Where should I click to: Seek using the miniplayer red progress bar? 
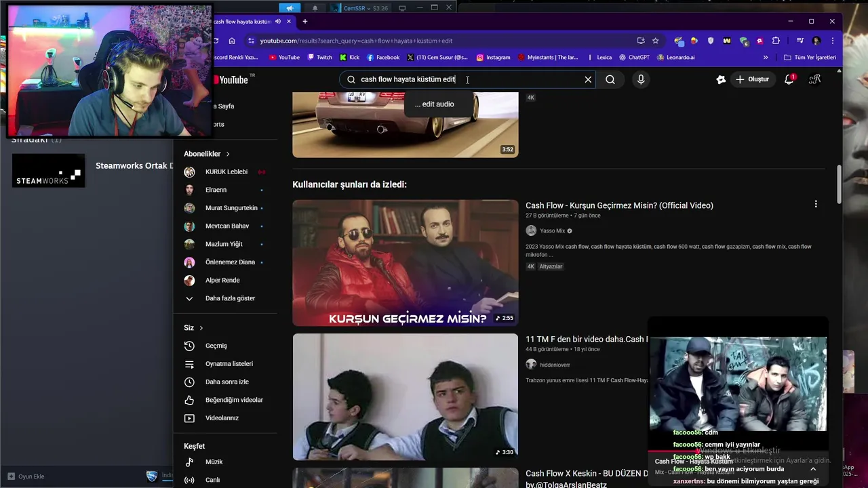coord(738,451)
